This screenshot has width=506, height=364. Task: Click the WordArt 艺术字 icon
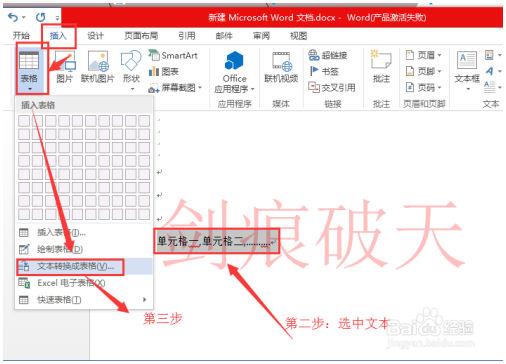tap(489, 71)
